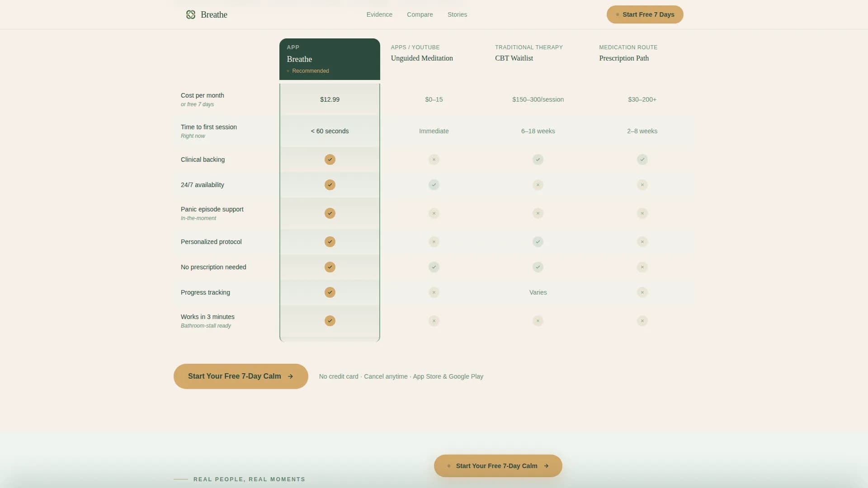
Task: Click the Immediate time cell
Action: pos(434,131)
